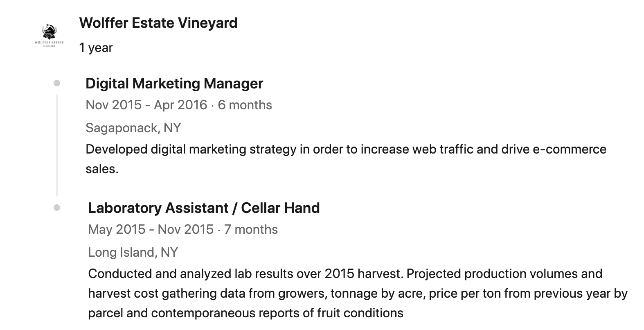Screen dimensions: 644x330
Task: Click the word 'sales.' ending the description
Action: (x=102, y=169)
